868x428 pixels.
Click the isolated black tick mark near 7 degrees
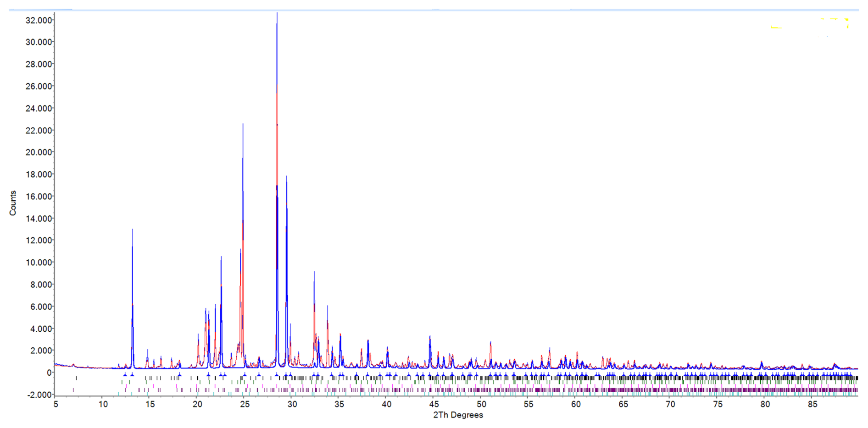pyautogui.click(x=76, y=378)
